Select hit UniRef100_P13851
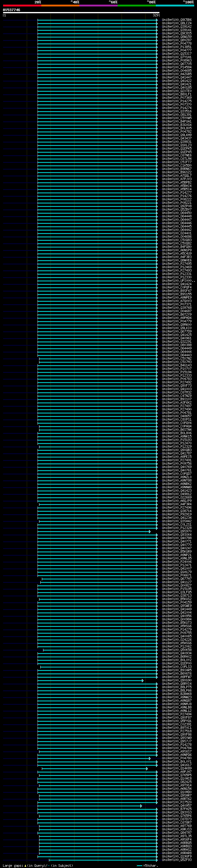Screen dimensions: 197x868 176,47
